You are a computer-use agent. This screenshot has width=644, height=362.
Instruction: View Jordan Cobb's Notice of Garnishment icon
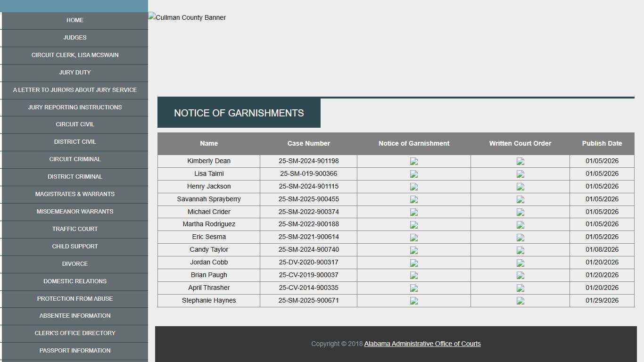click(414, 263)
